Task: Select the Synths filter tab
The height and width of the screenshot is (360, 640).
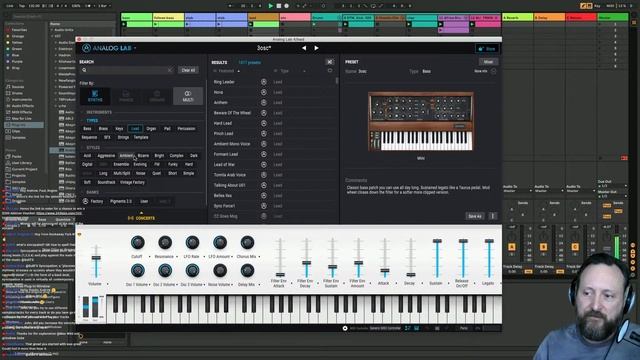Action: (95, 96)
